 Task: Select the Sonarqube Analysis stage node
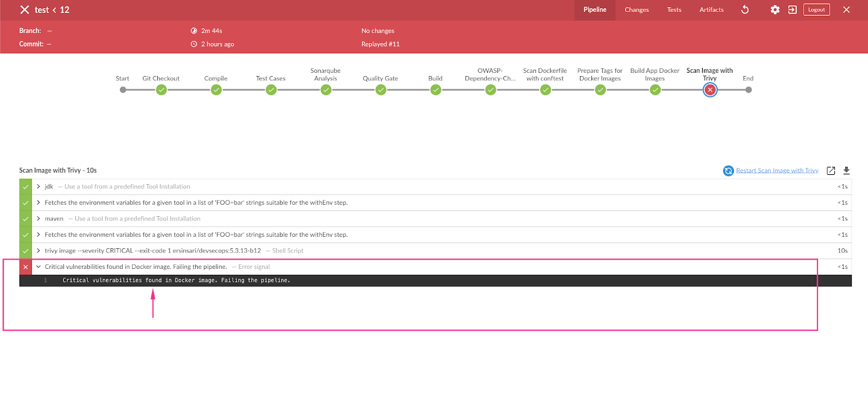point(325,90)
